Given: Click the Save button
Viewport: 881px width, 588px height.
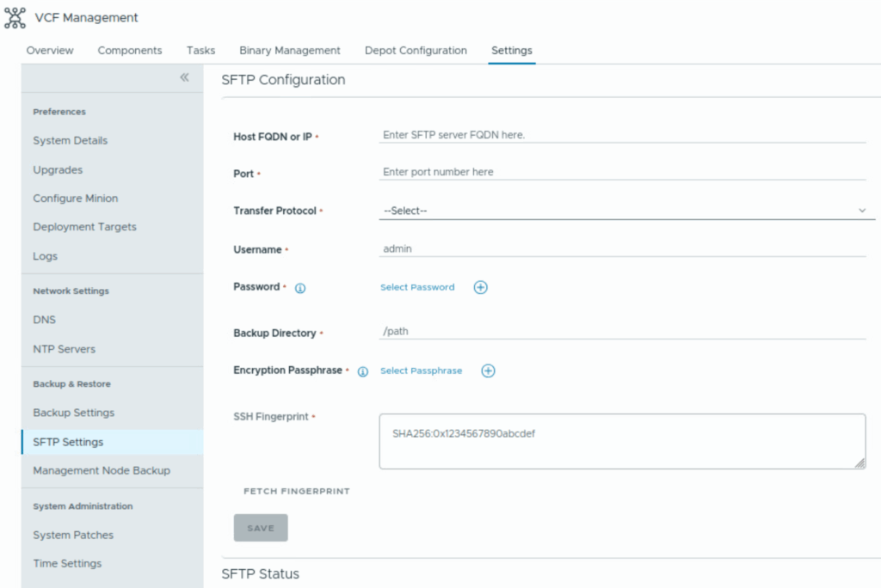Looking at the screenshot, I should (x=261, y=528).
